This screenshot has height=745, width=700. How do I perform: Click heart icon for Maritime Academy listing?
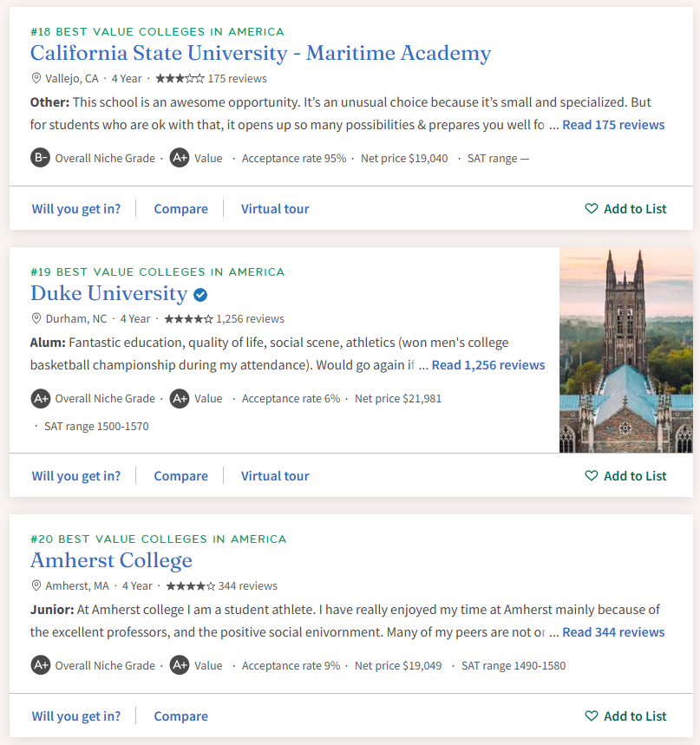(592, 209)
